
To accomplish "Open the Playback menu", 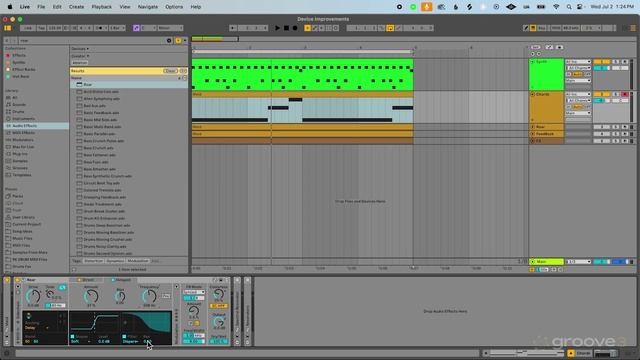I will 102,7.
